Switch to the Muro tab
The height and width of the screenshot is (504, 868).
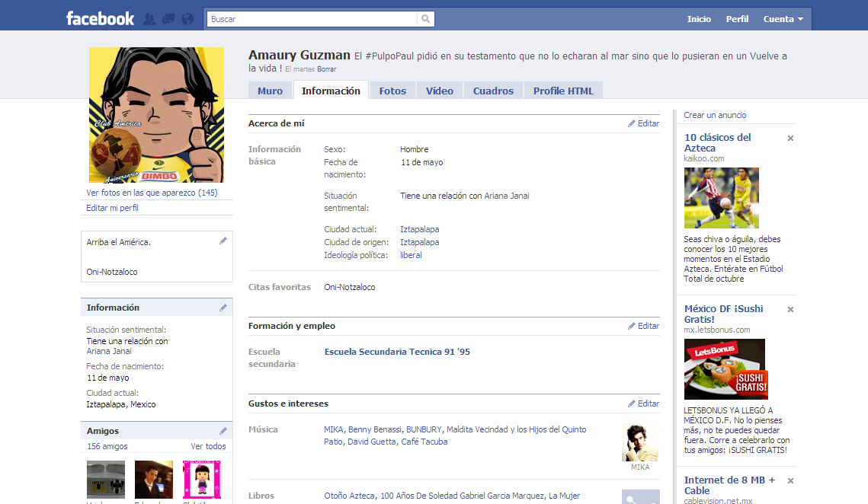pos(270,91)
